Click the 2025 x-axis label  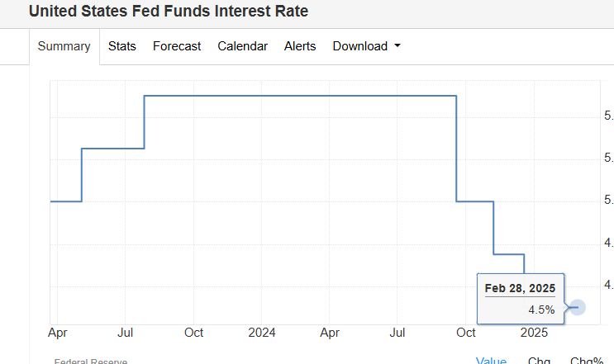[x=534, y=333]
